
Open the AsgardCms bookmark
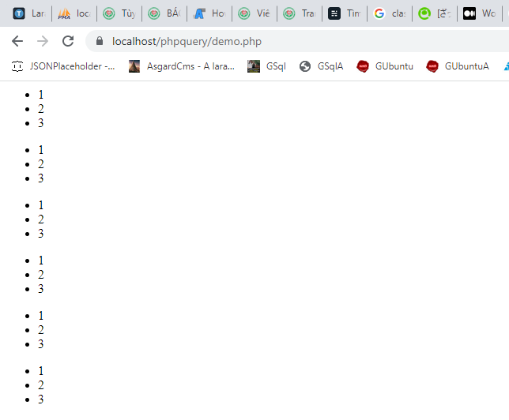[x=182, y=66]
